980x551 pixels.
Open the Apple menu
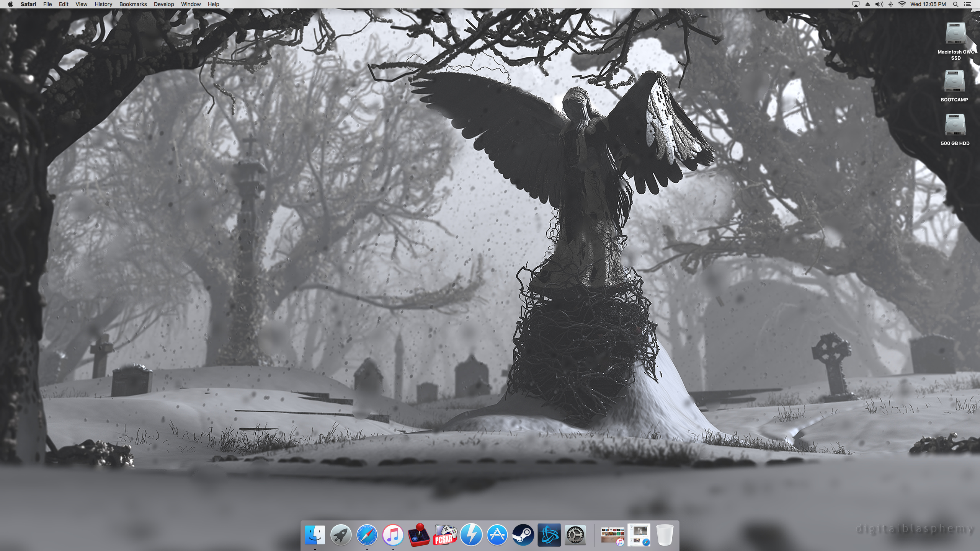click(x=10, y=4)
